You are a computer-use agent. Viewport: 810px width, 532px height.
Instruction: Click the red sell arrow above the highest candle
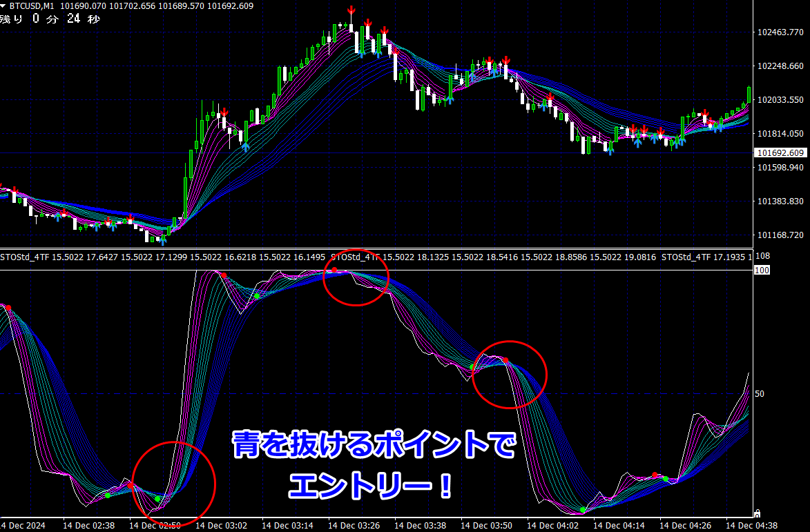[x=351, y=10]
